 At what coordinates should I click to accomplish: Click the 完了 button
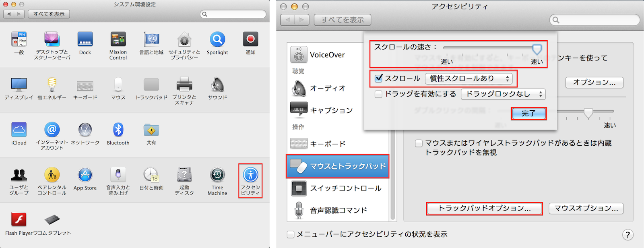[528, 114]
